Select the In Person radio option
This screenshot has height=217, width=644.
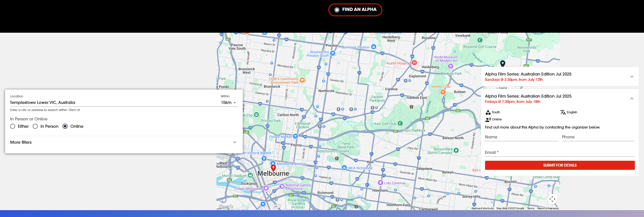click(35, 126)
